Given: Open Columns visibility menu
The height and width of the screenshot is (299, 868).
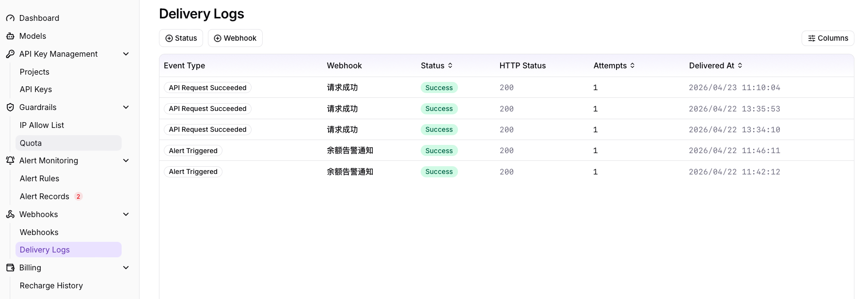Looking at the screenshot, I should click(828, 38).
